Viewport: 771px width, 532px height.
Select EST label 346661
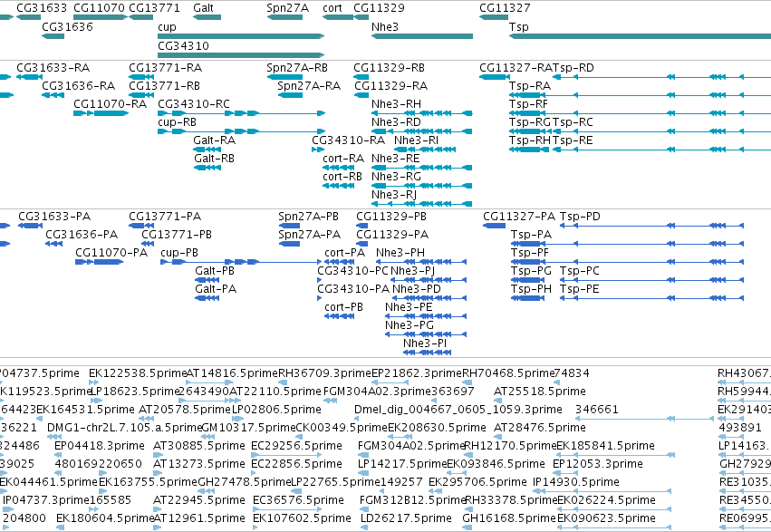click(x=597, y=410)
